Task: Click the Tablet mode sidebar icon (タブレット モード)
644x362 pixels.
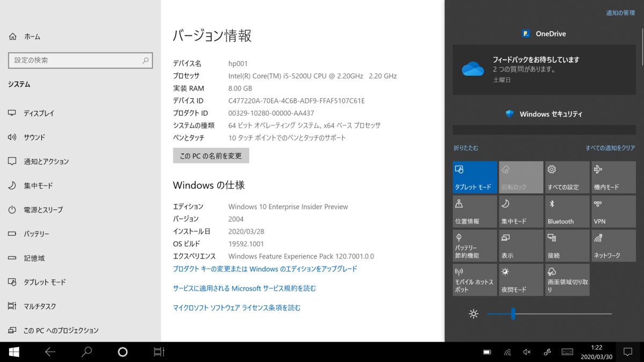Action: (x=12, y=282)
